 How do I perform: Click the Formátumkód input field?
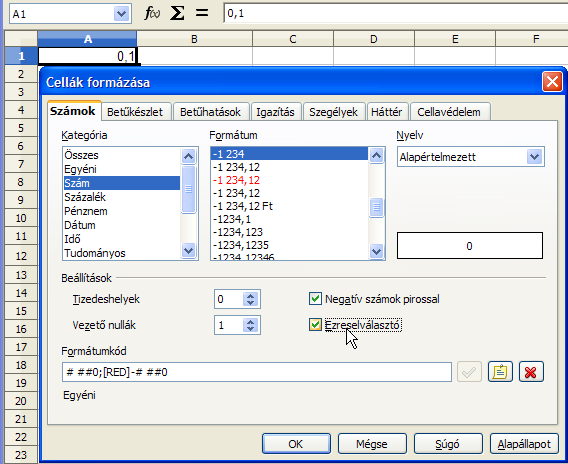257,372
